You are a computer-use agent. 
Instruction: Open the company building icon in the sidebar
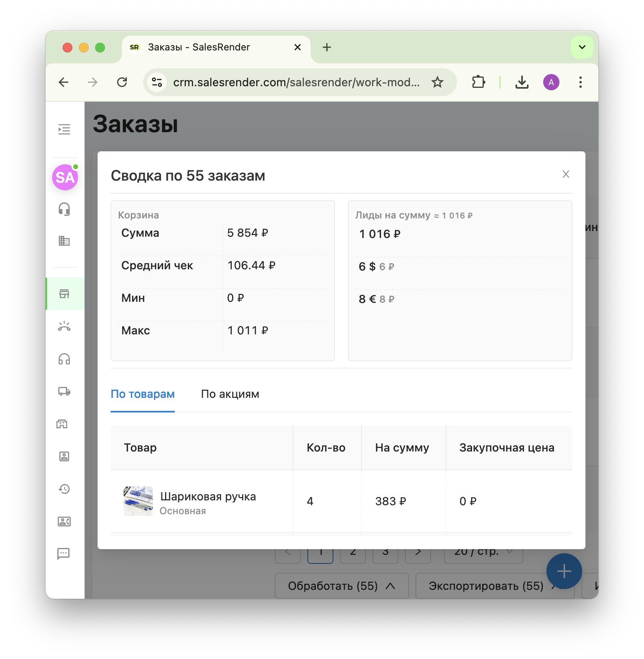pyautogui.click(x=64, y=241)
